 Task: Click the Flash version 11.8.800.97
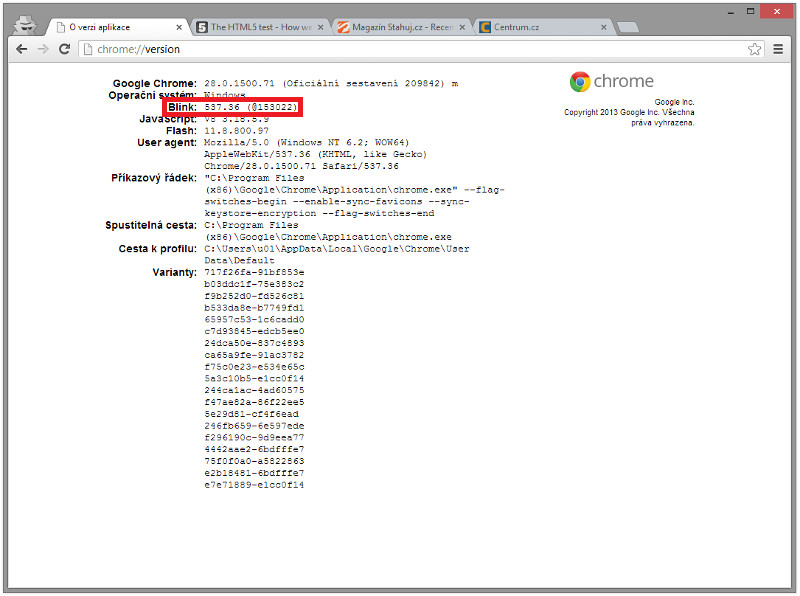point(236,131)
